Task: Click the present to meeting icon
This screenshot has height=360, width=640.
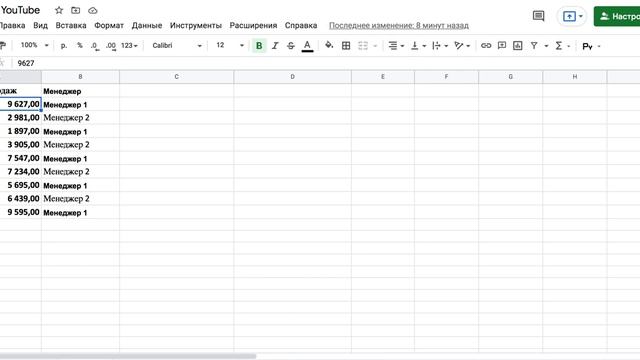Action: pyautogui.click(x=569, y=16)
